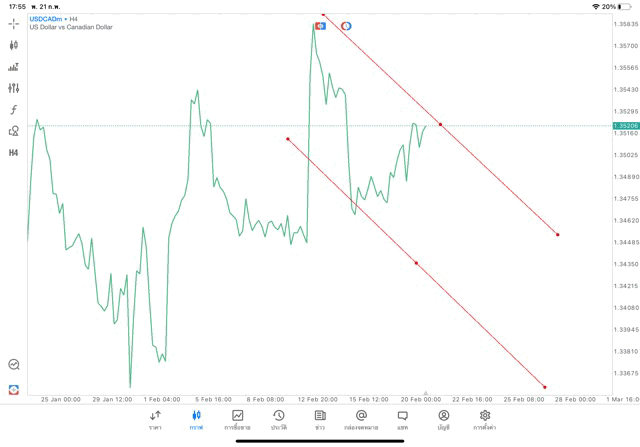Image resolution: width=640 pixels, height=447 pixels.
Task: Change chart type via candlestick icon
Action: tap(14, 45)
